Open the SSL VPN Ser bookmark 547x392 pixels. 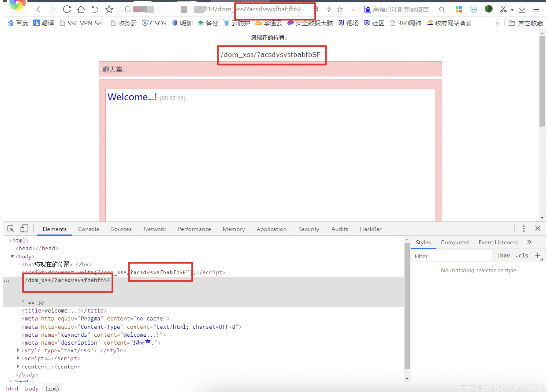coord(82,23)
